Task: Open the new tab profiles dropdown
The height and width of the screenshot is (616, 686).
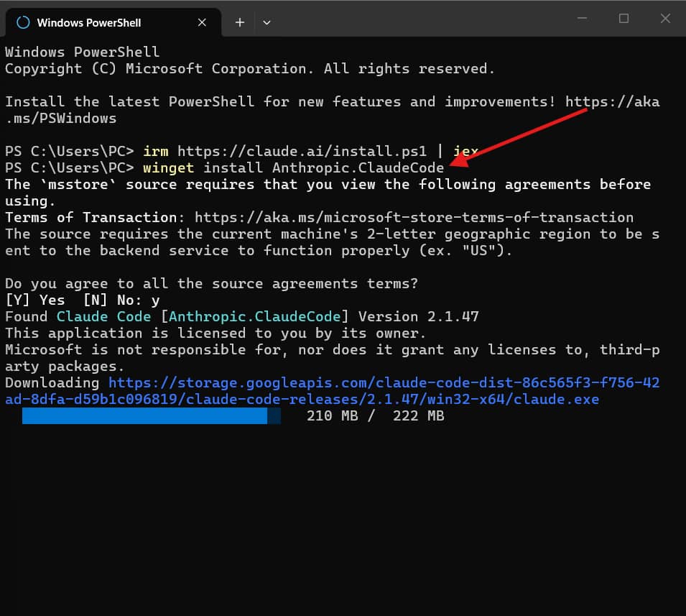Action: 266,22
